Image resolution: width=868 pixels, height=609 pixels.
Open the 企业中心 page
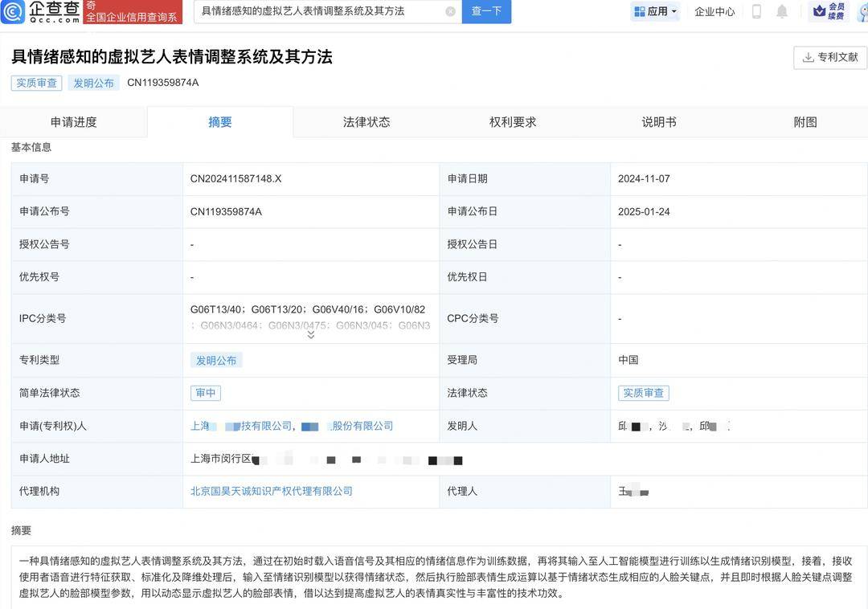click(x=714, y=11)
